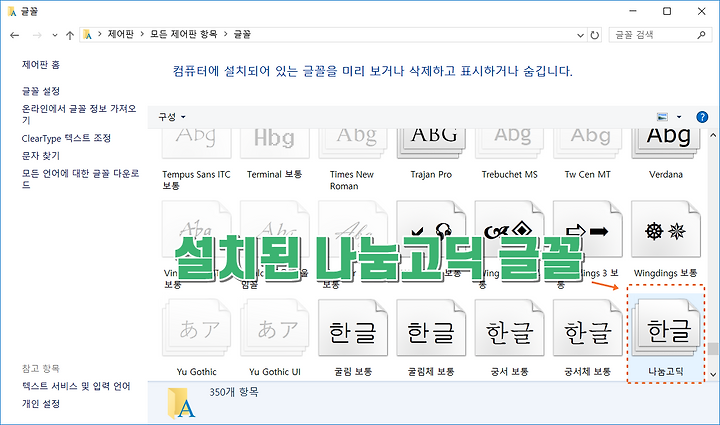
Task: Open help with the question mark icon
Action: pyautogui.click(x=702, y=117)
